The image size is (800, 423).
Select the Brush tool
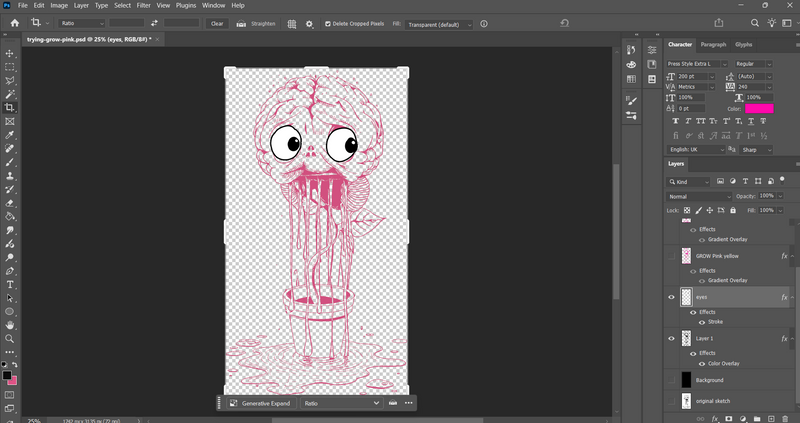pos(10,162)
